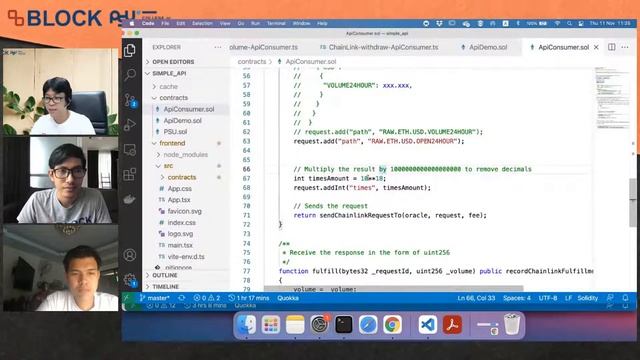Change encoding via UTF-8
640x360 pixels.
[548, 298]
